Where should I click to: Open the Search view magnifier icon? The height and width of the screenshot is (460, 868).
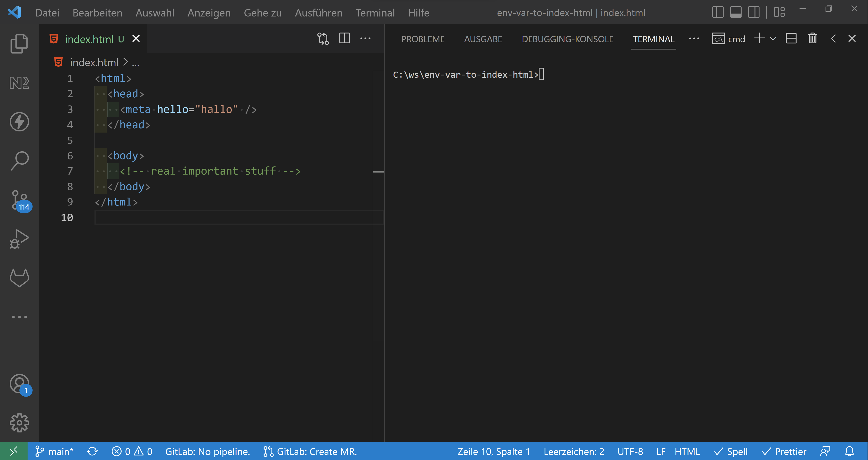point(19,161)
